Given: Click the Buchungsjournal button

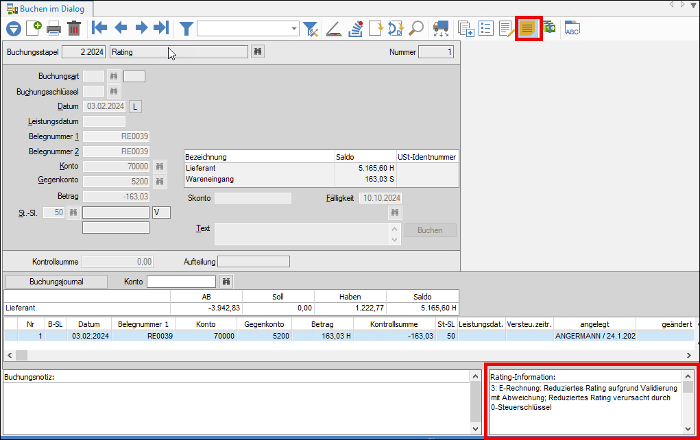Looking at the screenshot, I should [56, 282].
